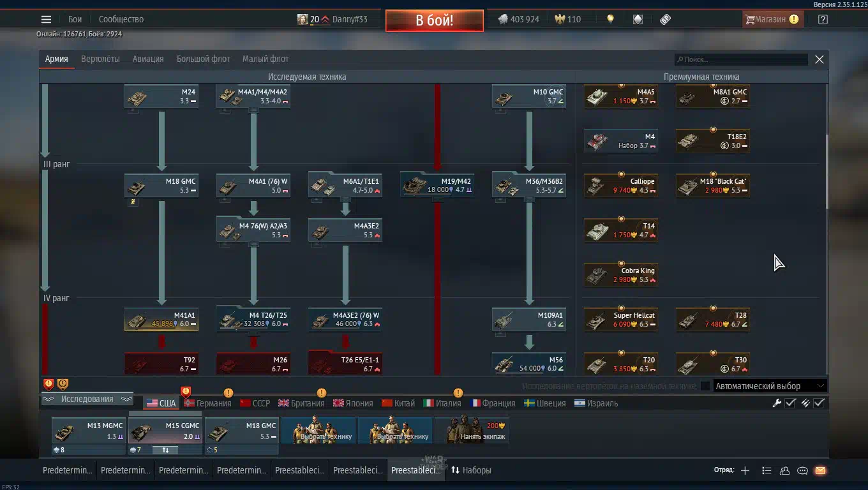The width and height of the screenshot is (868, 490).
Task: Toggle helicopter research on ground vehicles checkbox
Action: click(x=705, y=386)
